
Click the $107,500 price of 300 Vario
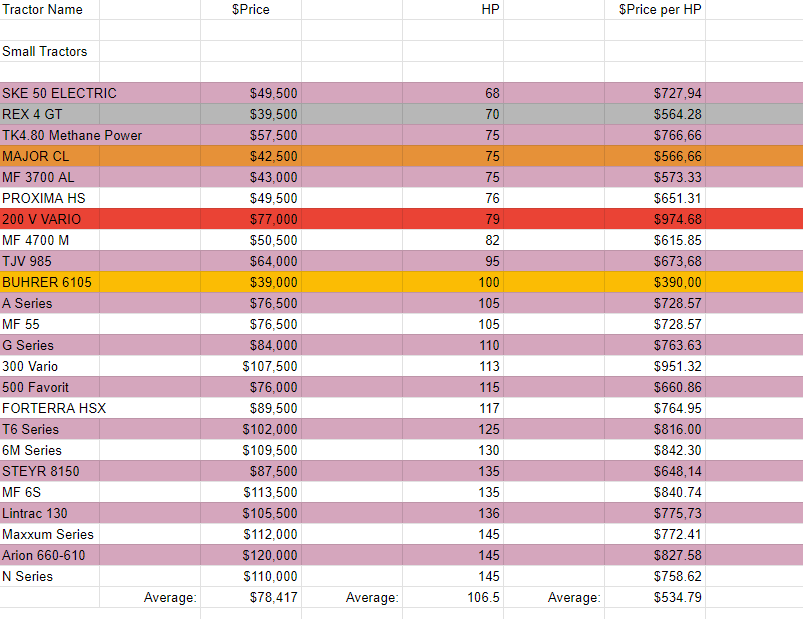point(251,366)
